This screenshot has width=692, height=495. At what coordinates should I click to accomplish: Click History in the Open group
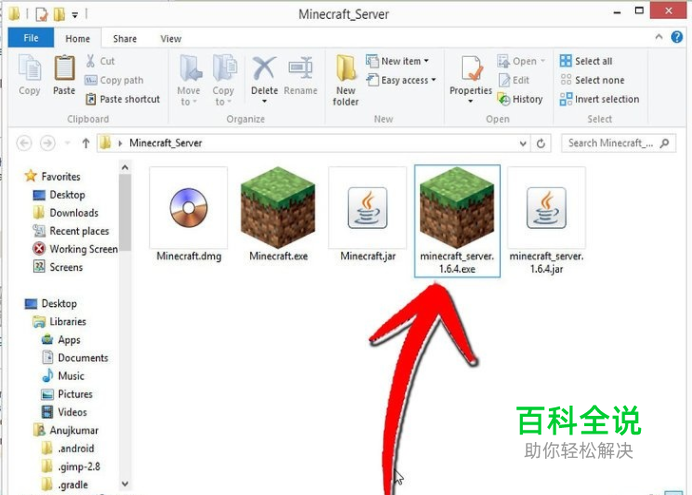click(520, 99)
